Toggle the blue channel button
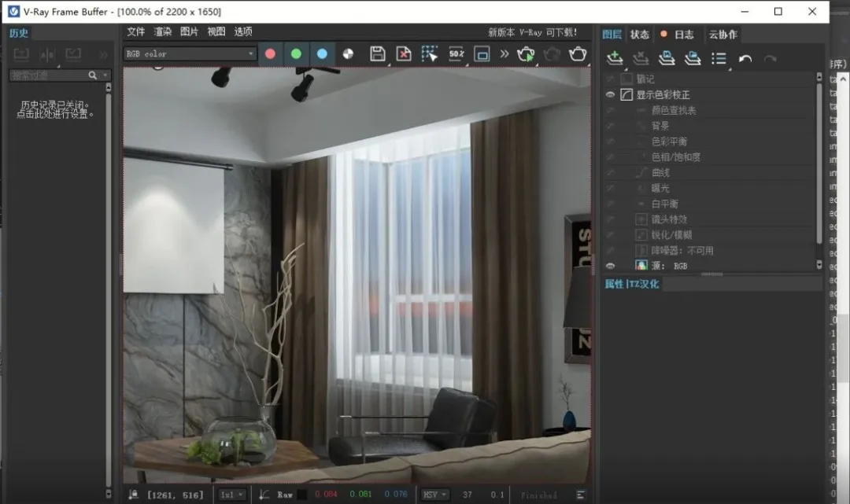Screen dimensions: 850x504 click(x=322, y=53)
